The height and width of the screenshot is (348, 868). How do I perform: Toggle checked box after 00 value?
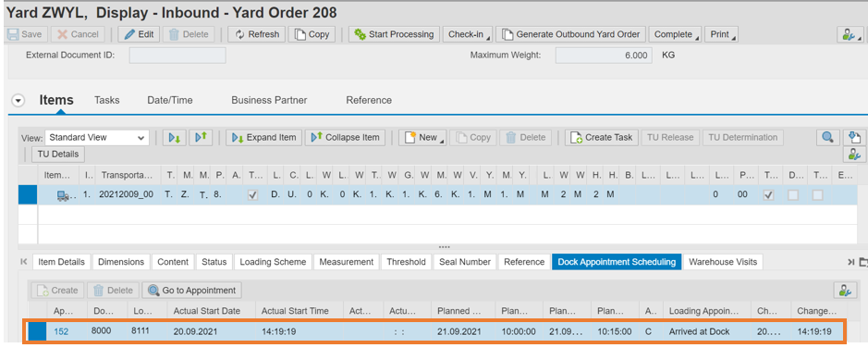[768, 195]
